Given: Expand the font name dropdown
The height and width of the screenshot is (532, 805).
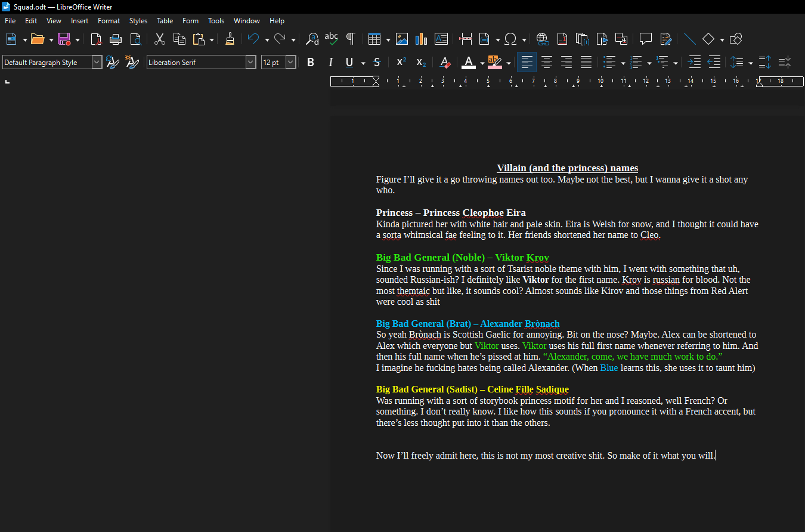Looking at the screenshot, I should click(x=251, y=62).
